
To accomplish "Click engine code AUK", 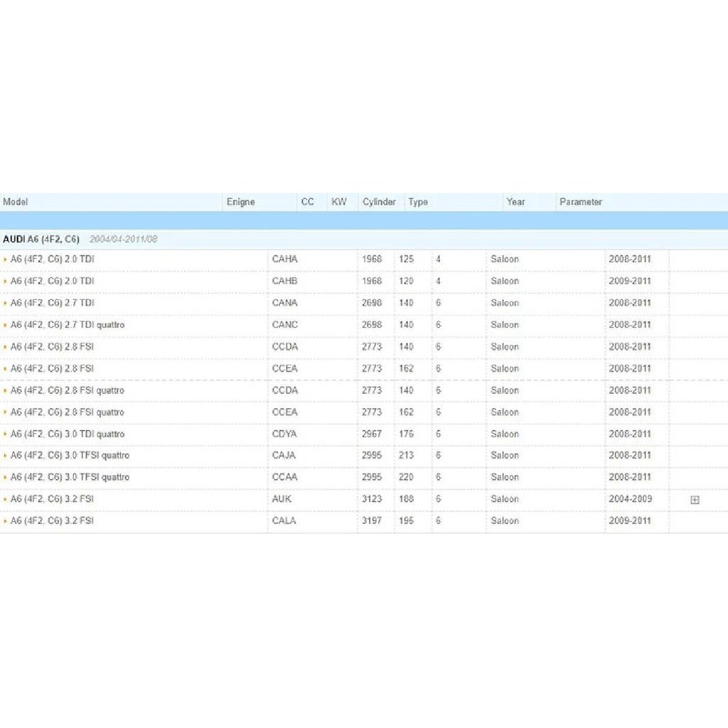I will click(x=282, y=499).
